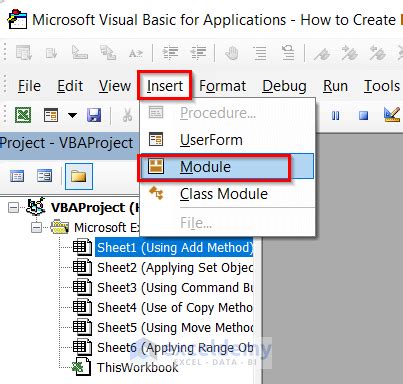The image size is (403, 384).
Task: Select Sheet3 (Using Command Button) item
Action: [x=175, y=287]
